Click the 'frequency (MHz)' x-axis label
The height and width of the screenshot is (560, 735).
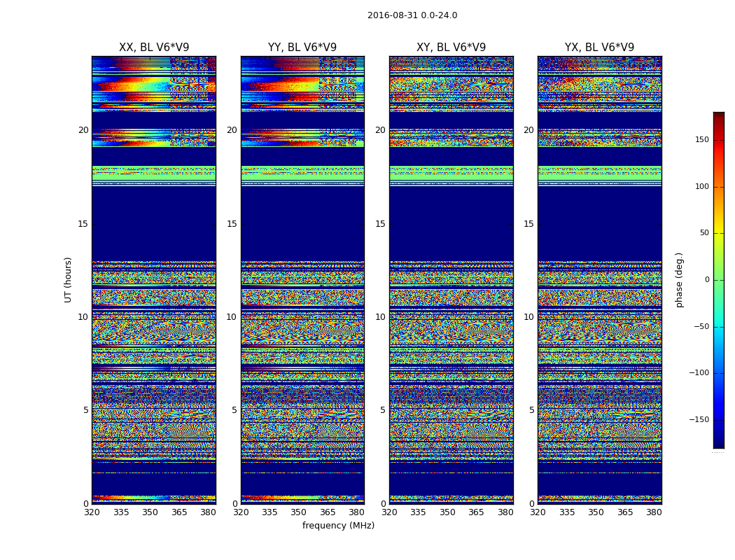pyautogui.click(x=338, y=525)
